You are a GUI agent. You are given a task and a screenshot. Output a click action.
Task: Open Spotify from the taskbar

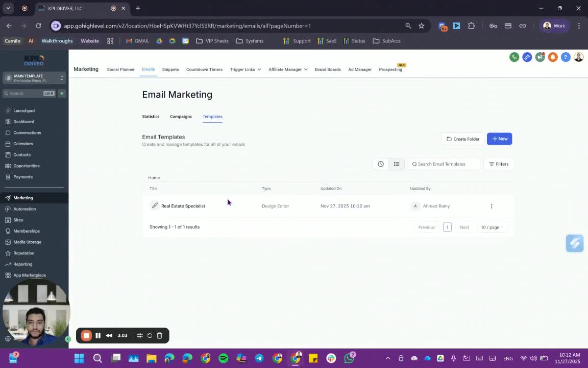[x=223, y=358]
